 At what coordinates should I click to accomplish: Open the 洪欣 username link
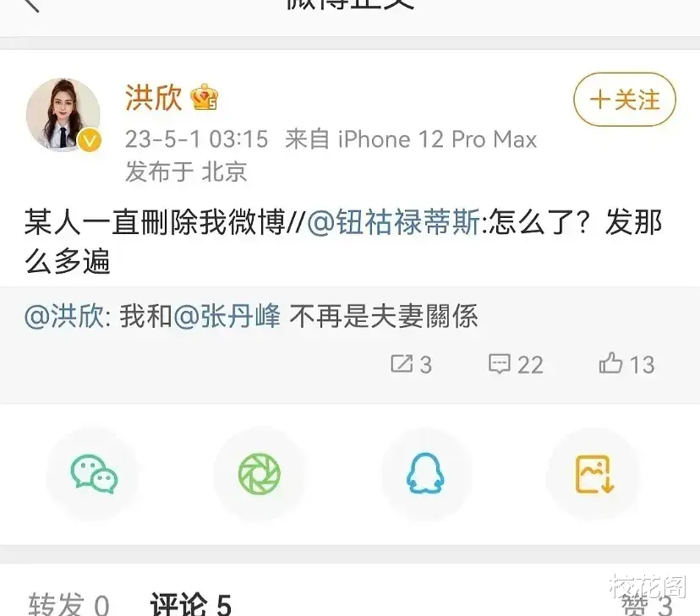(154, 97)
